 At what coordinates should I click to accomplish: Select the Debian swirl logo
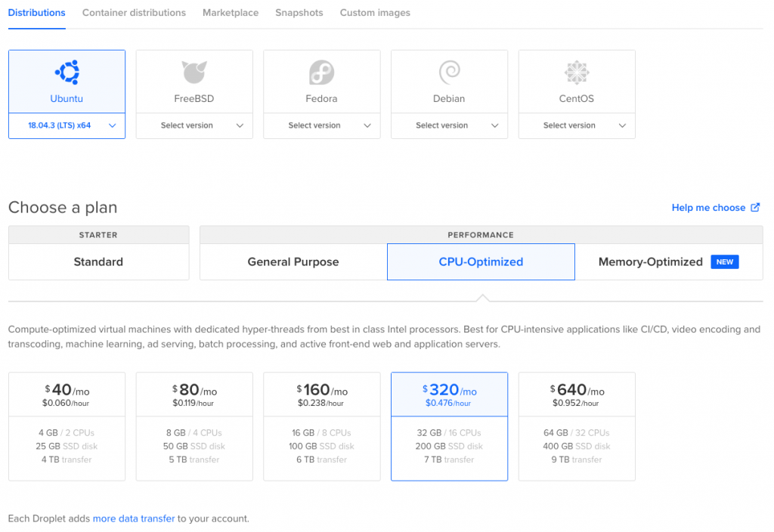(x=450, y=73)
